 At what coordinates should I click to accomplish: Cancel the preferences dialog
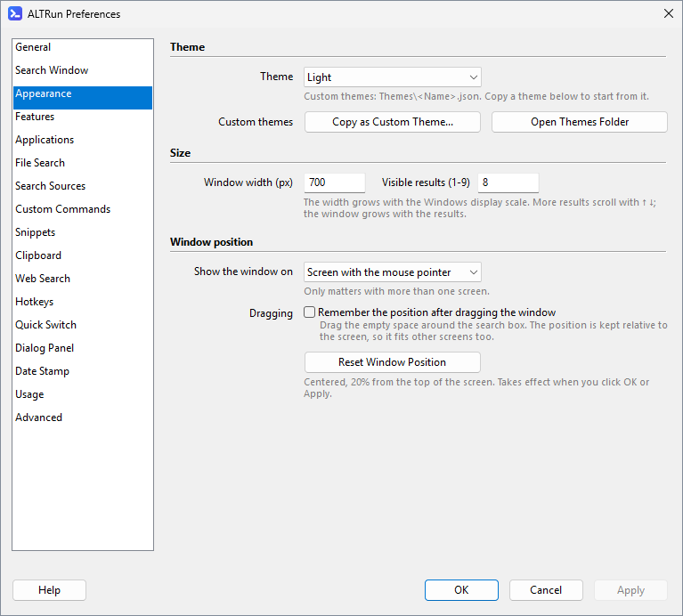(546, 590)
